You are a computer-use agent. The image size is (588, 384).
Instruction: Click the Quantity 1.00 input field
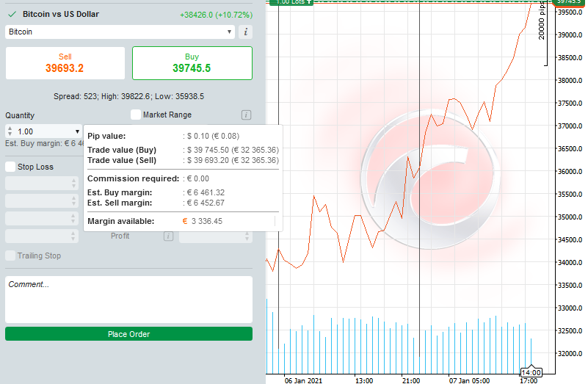(x=43, y=131)
